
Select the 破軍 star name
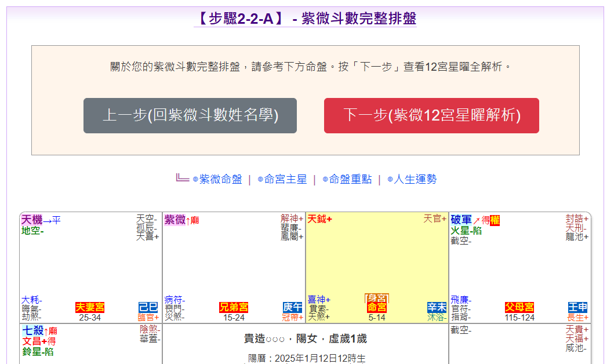click(x=461, y=220)
